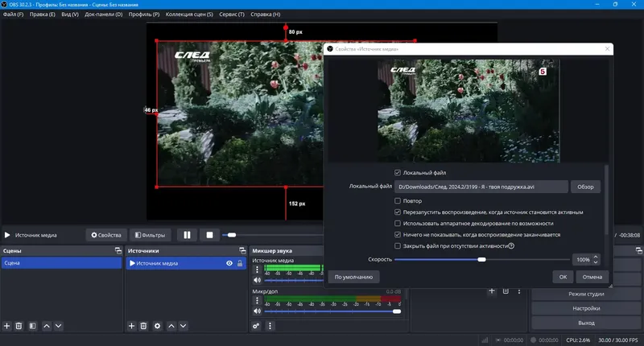Open scene filters icon in Сцены panel
This screenshot has height=346, width=644.
click(32, 326)
